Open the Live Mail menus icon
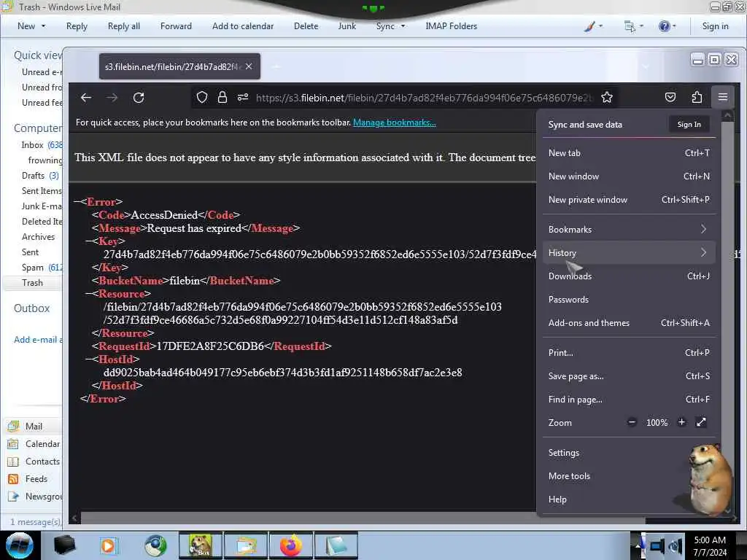747x560 pixels. point(634,26)
